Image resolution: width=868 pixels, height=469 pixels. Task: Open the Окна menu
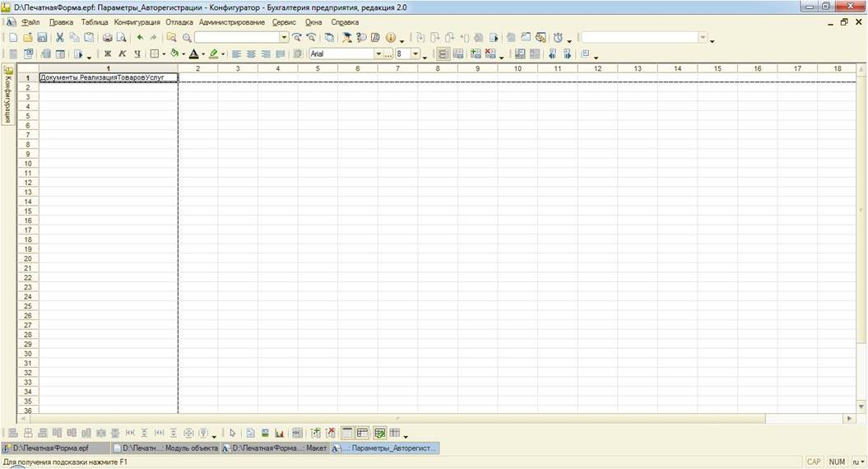[x=313, y=22]
